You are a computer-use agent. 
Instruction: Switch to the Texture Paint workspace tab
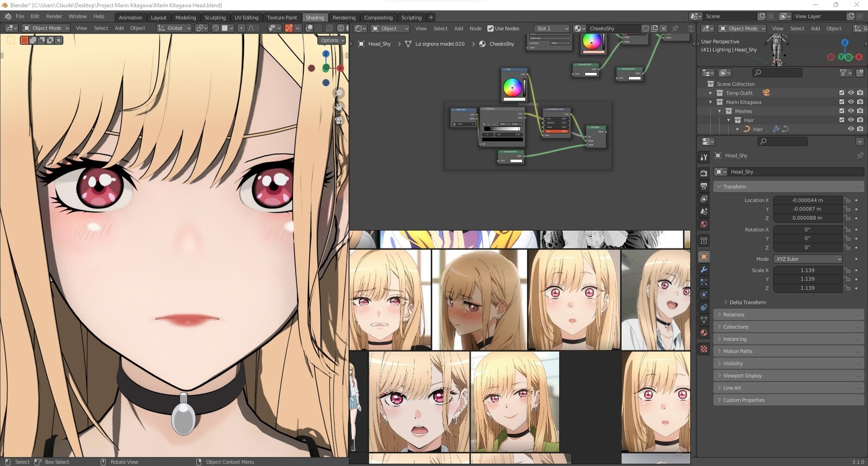click(282, 17)
